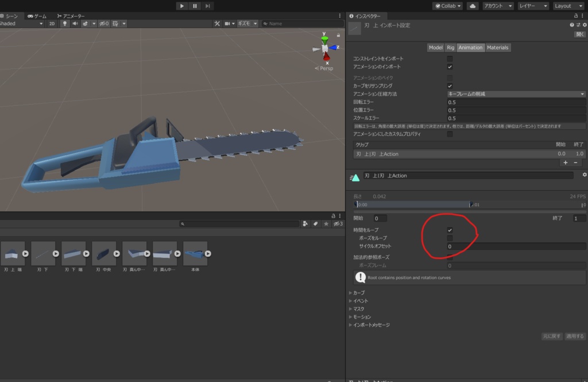Image resolution: width=588 pixels, height=382 pixels.
Task: Switch to the シーン scene tab
Action: click(x=10, y=16)
